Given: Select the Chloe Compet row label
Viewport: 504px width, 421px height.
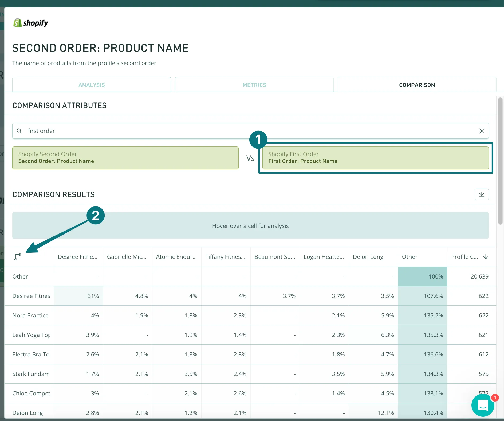Looking at the screenshot, I should tap(31, 393).
